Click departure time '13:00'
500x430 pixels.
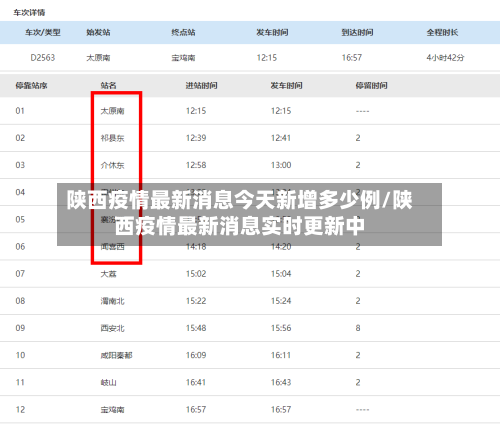tap(281, 165)
